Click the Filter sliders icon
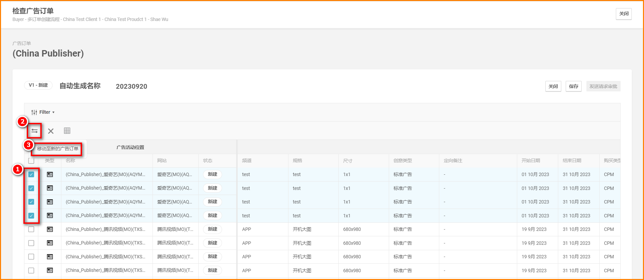Viewport: 644px width, 280px height. pos(34,112)
